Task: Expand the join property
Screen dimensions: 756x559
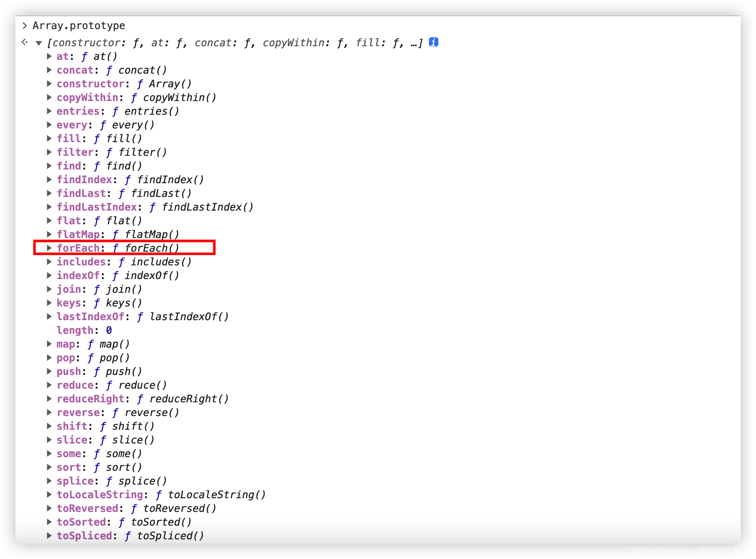Action: click(49, 289)
